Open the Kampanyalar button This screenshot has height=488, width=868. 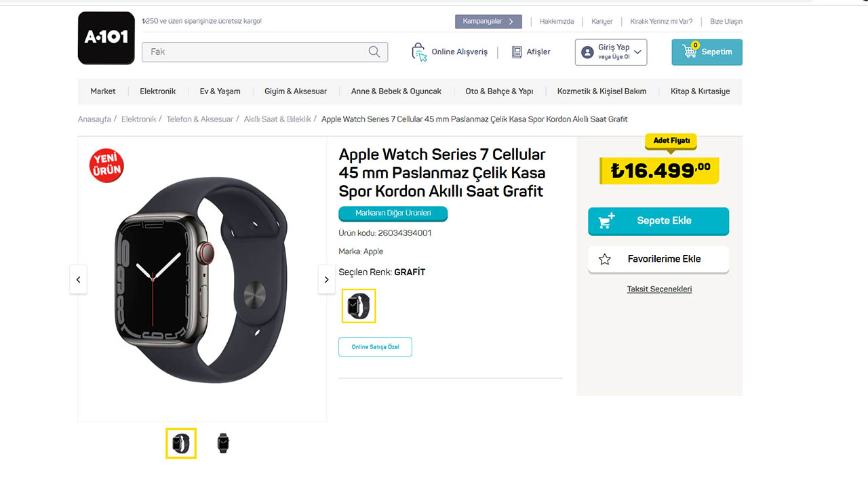pyautogui.click(x=488, y=21)
